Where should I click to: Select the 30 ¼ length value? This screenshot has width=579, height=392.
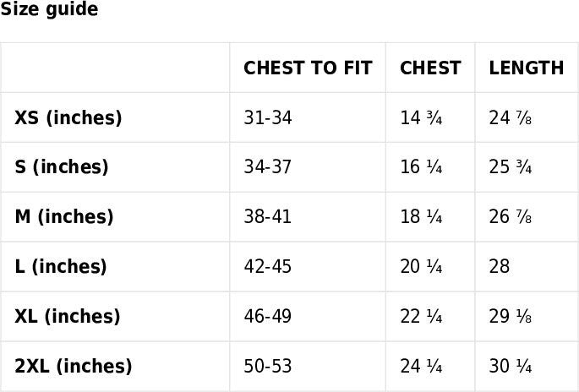pyautogui.click(x=510, y=367)
